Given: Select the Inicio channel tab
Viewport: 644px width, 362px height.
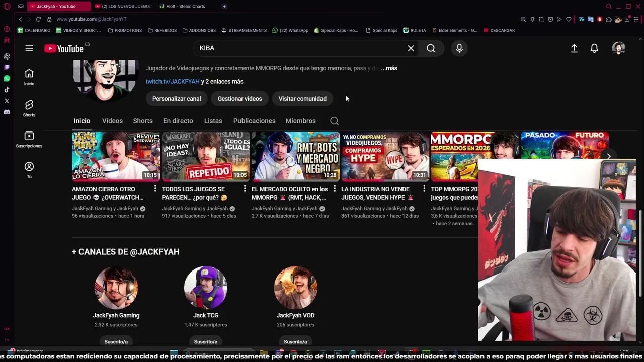Looking at the screenshot, I should click(82, 121).
